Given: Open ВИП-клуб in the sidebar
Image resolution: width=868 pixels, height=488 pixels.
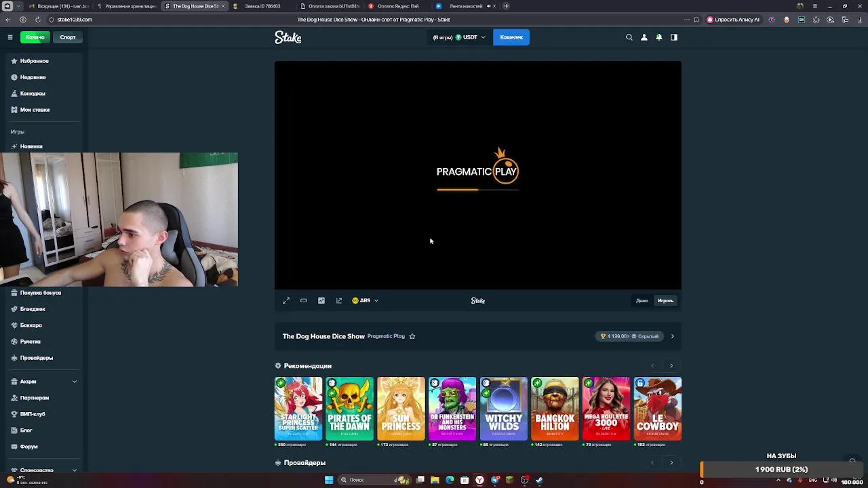Looking at the screenshot, I should pos(33,414).
